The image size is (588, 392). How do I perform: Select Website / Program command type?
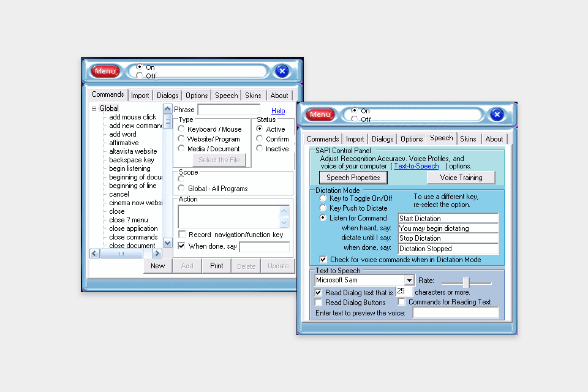181,138
